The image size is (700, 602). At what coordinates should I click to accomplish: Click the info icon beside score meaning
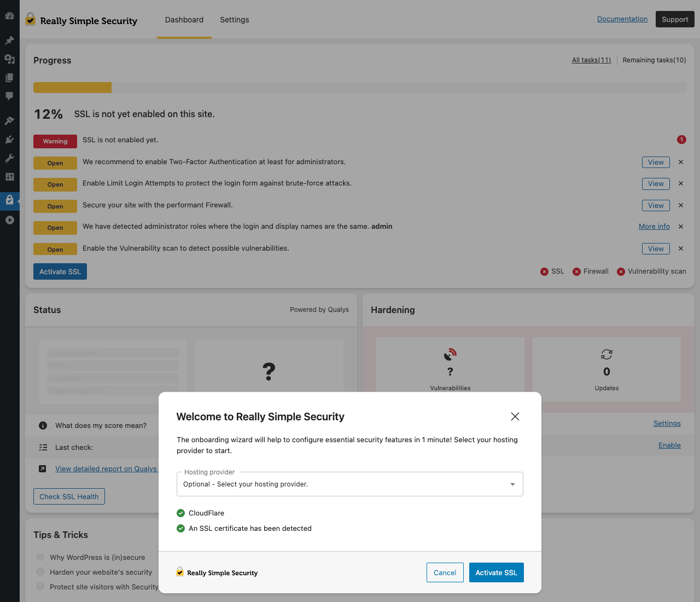click(43, 425)
